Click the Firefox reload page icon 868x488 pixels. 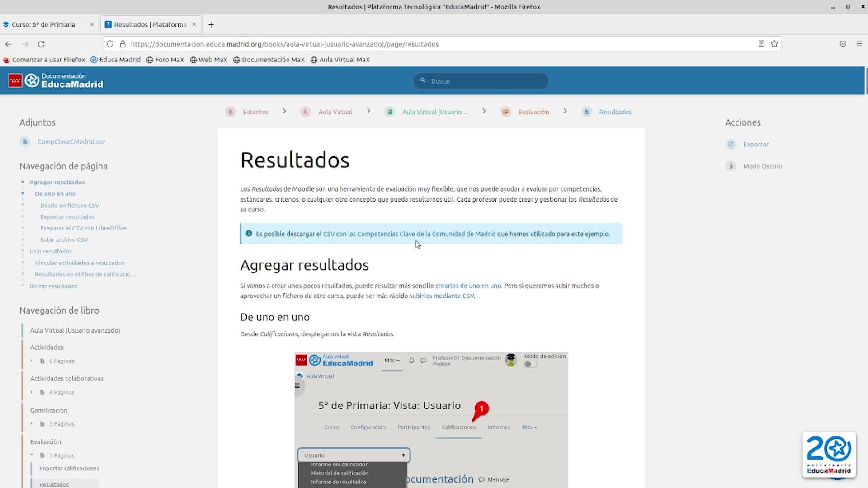point(41,44)
